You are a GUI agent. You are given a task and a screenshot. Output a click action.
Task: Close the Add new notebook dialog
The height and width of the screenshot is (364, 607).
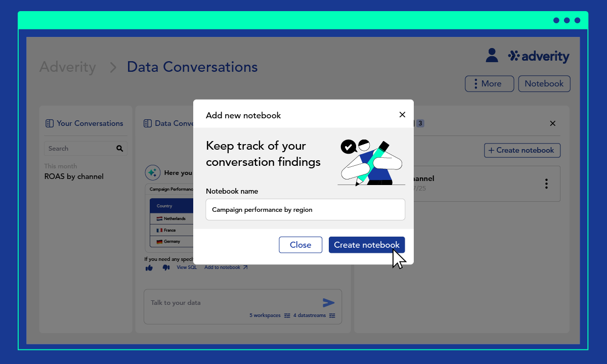[402, 115]
